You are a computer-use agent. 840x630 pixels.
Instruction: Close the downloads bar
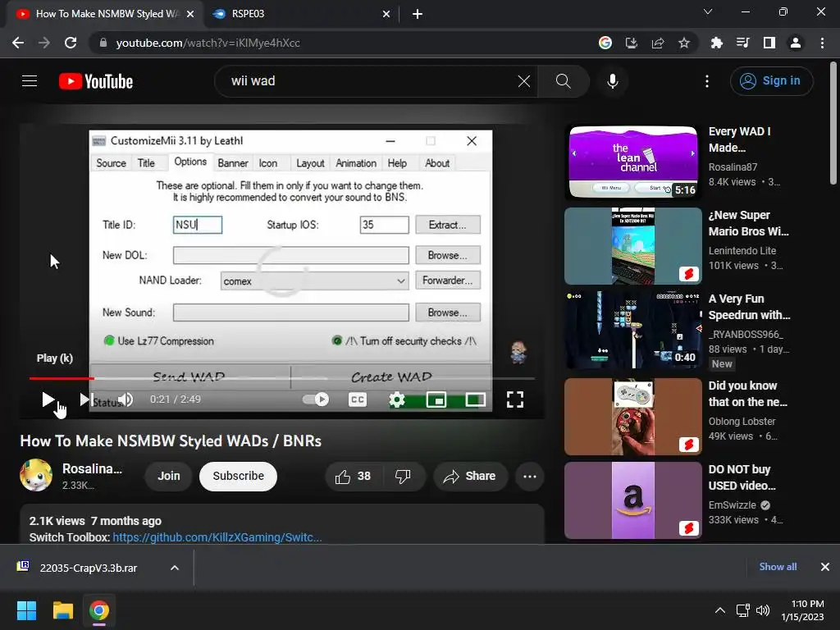(825, 567)
